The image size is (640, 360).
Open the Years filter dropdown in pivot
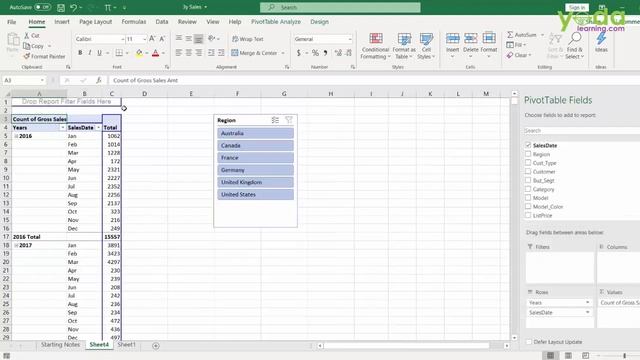pyautogui.click(x=62, y=128)
